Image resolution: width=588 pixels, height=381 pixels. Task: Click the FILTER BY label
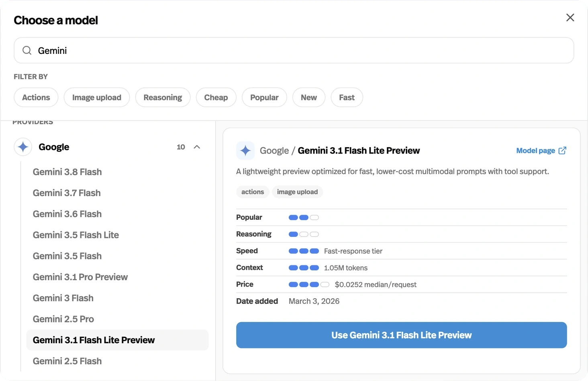coord(31,77)
